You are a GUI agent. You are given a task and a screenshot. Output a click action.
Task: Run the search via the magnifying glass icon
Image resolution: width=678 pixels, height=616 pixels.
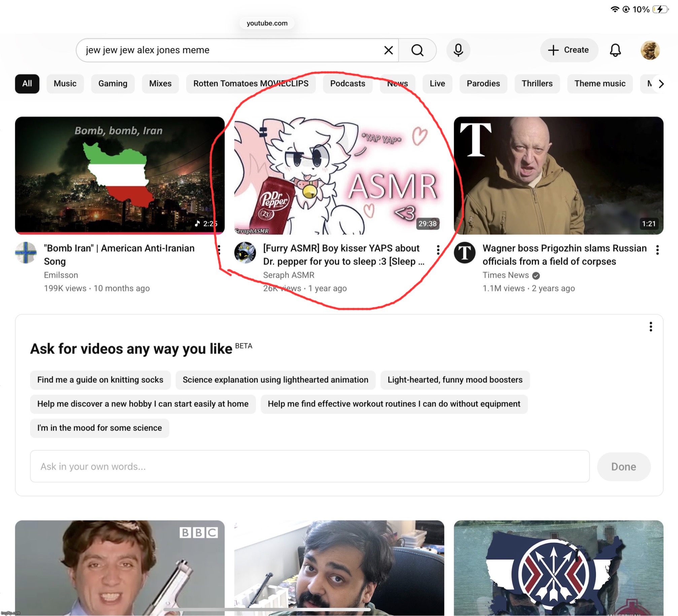417,50
